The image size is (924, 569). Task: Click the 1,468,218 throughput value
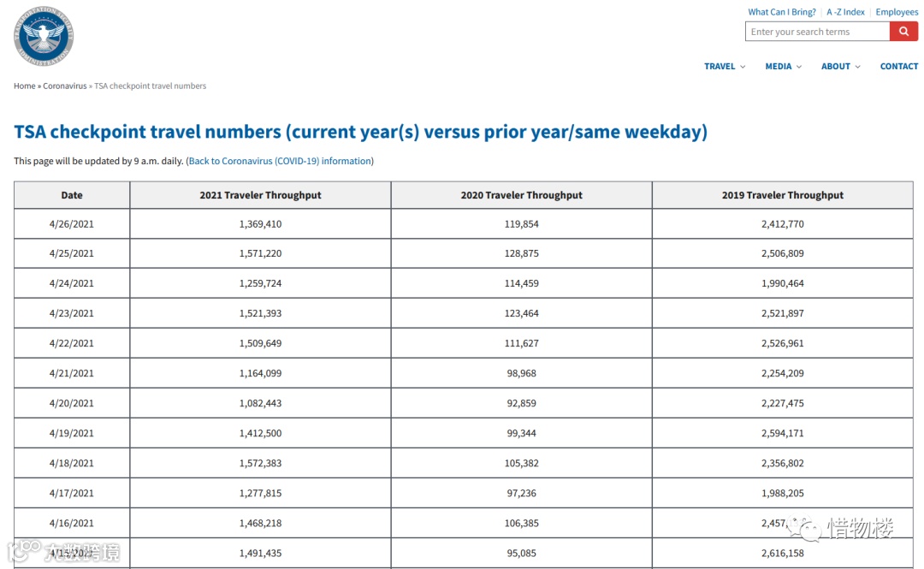coord(260,524)
